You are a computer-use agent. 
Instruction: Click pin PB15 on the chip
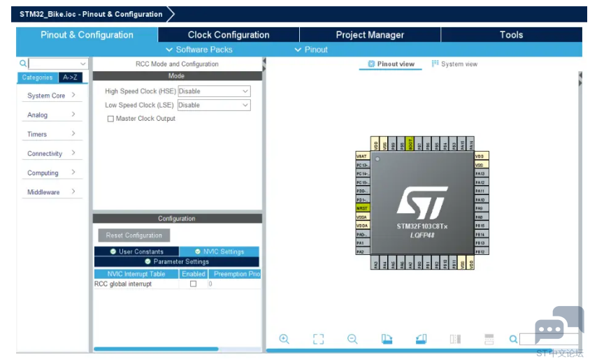click(x=481, y=225)
